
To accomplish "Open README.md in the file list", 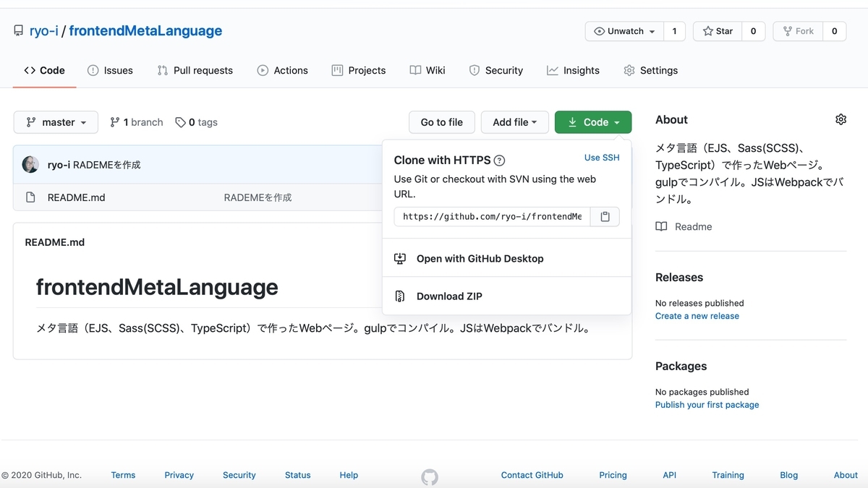I will click(76, 197).
